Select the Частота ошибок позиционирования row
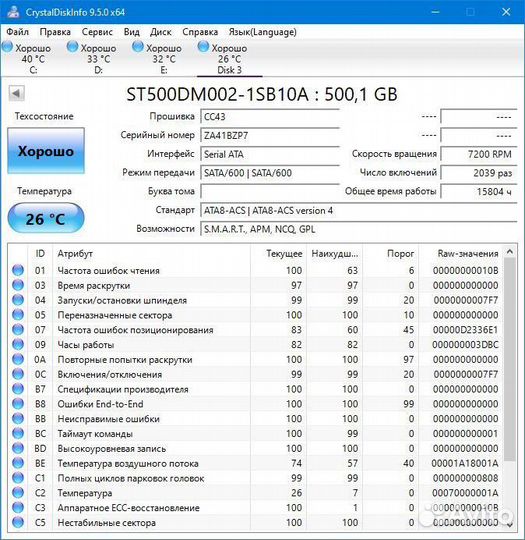The width and height of the screenshot is (525, 540). (255, 330)
